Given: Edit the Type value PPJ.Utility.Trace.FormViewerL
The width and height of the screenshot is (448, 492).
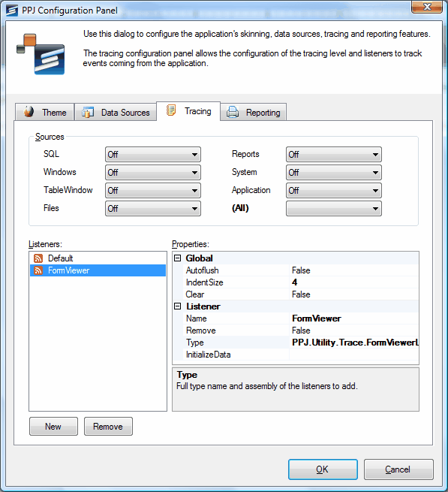Looking at the screenshot, I should (353, 343).
